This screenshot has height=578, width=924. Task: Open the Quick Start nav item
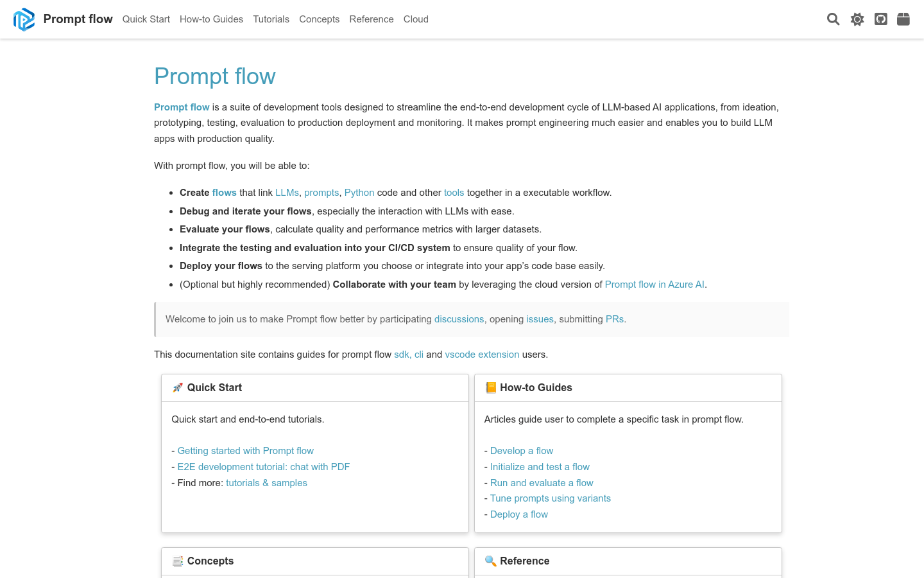click(x=146, y=19)
